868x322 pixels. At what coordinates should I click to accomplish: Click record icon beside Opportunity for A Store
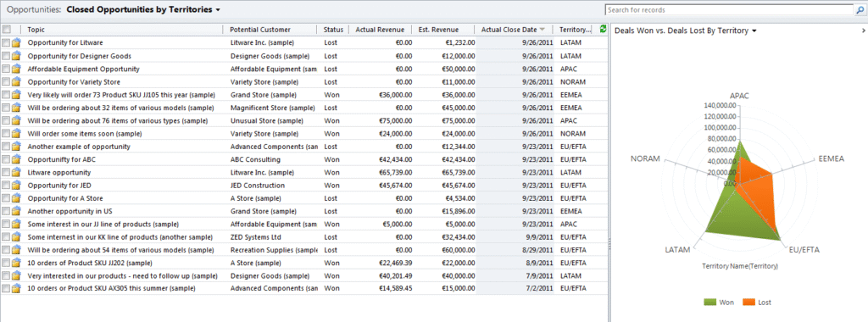(x=16, y=198)
